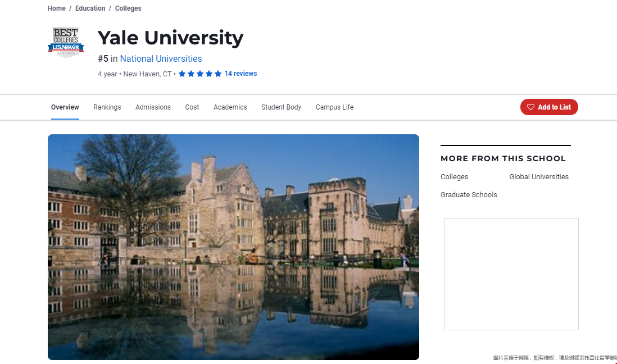Switch to the Admissions tab
This screenshot has width=617, height=364.
pyautogui.click(x=153, y=107)
